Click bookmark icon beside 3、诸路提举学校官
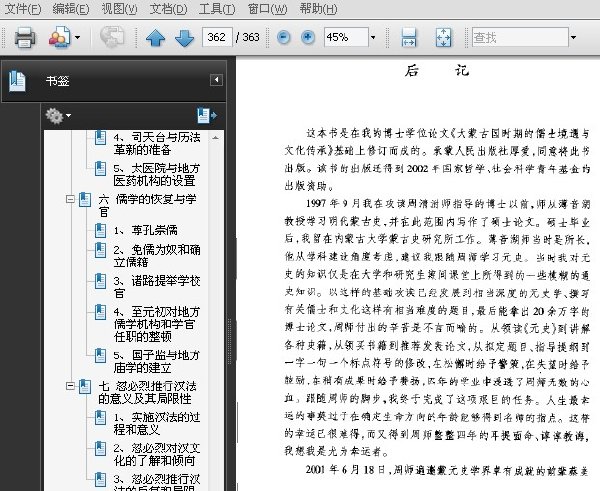Viewport: 600px width, 491px height. click(x=100, y=281)
